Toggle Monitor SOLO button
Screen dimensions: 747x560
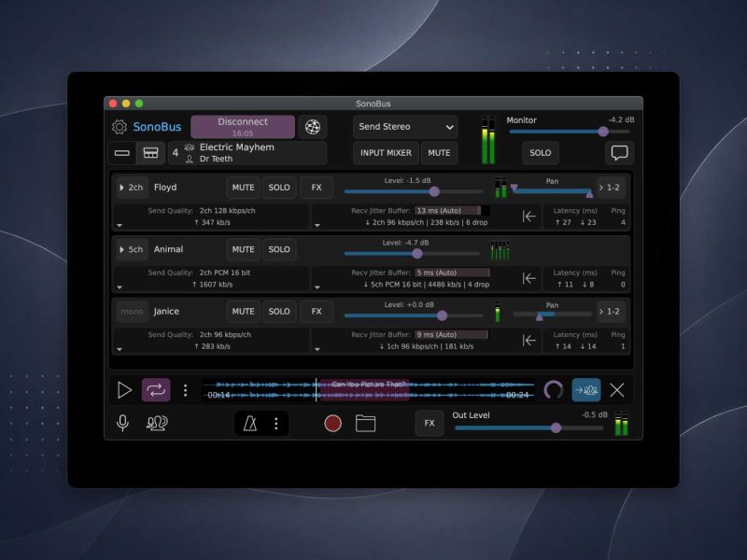(x=541, y=153)
